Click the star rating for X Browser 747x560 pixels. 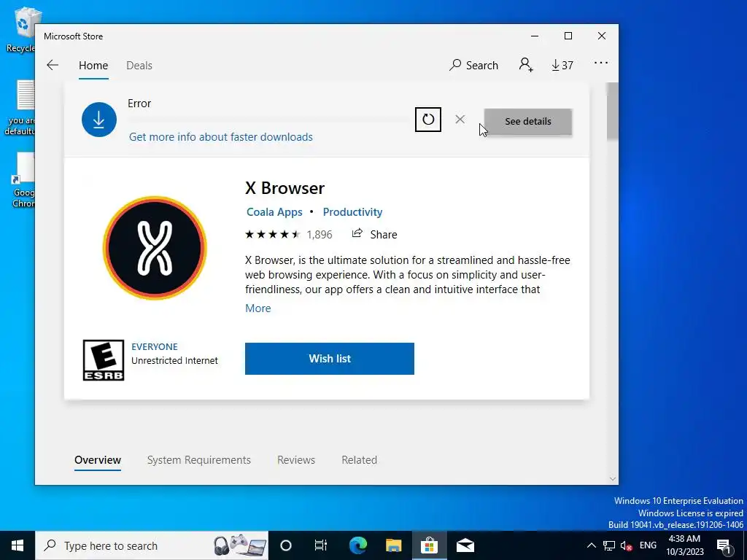pyautogui.click(x=273, y=234)
